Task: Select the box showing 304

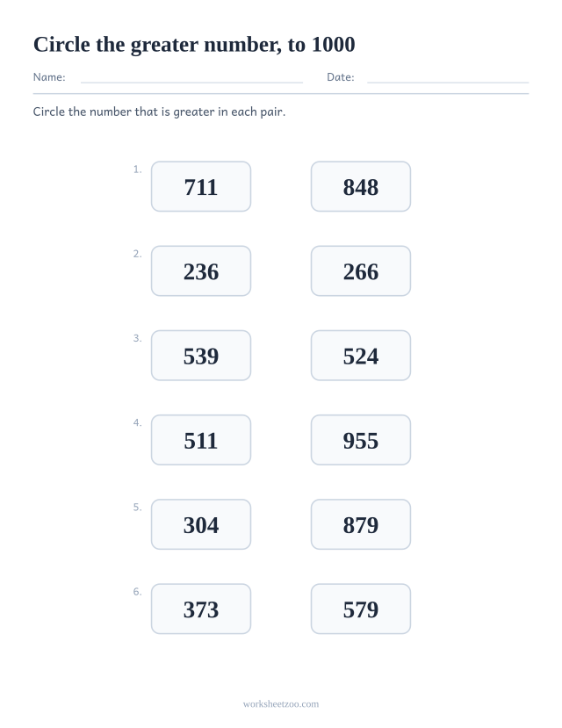Action: (x=201, y=524)
